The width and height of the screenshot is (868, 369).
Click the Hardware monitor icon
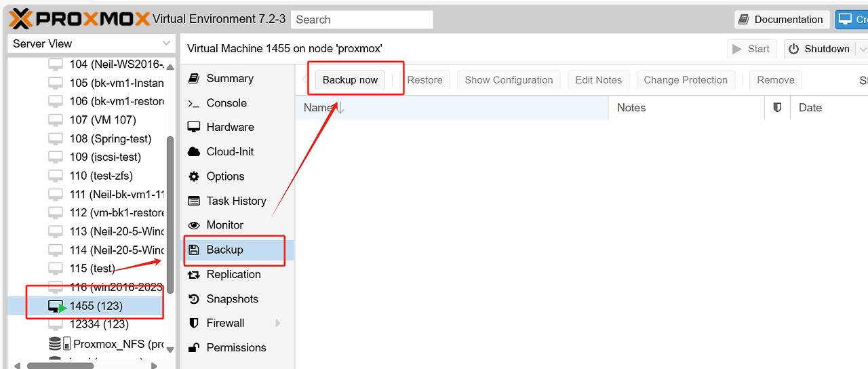pos(194,127)
